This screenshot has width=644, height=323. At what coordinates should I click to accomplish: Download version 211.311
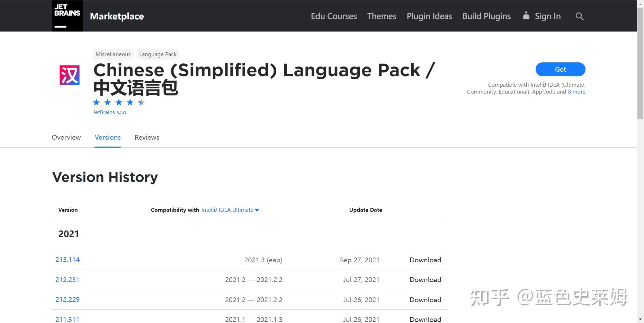tap(425, 319)
